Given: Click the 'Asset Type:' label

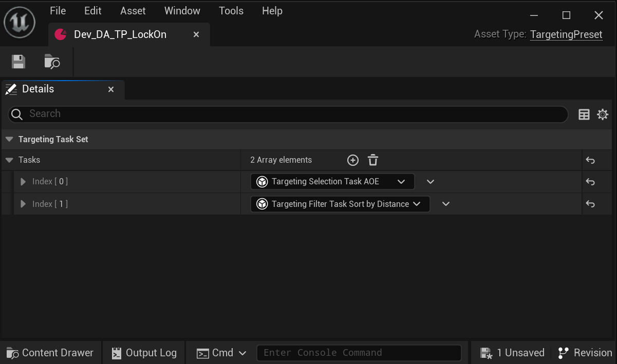Looking at the screenshot, I should click(500, 34).
